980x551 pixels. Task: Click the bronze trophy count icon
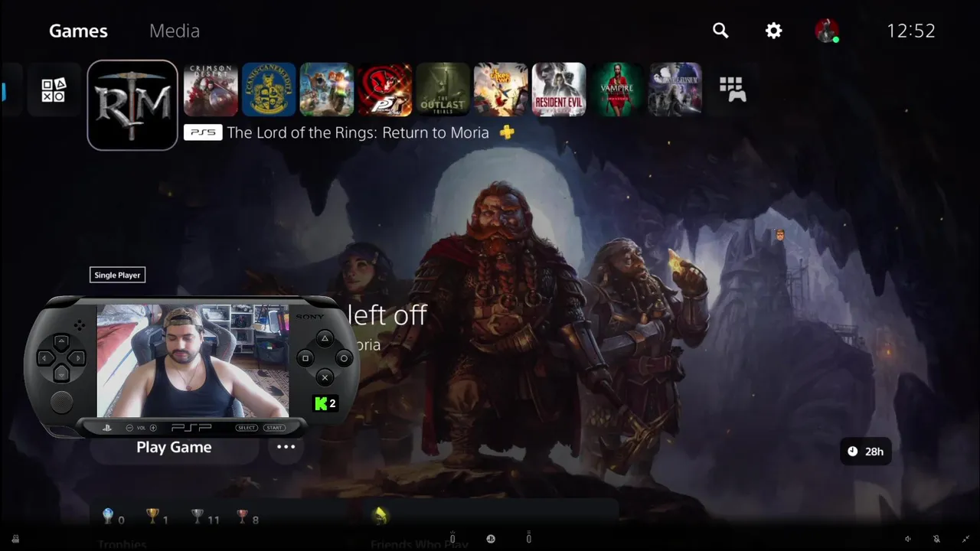(242, 516)
